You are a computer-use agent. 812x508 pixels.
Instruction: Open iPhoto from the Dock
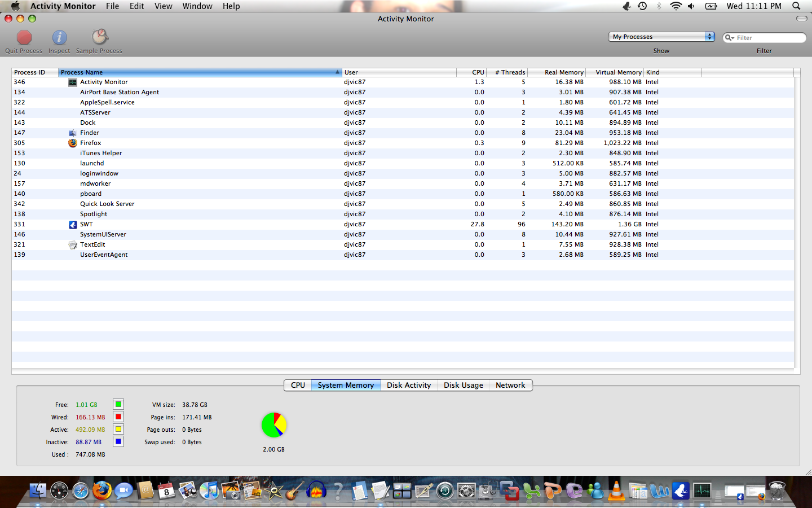coord(231,491)
